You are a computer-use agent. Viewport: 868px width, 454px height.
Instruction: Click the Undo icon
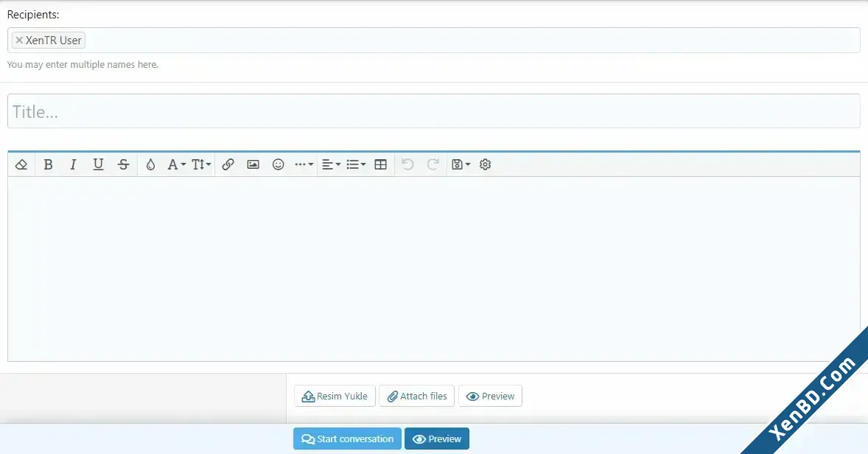point(407,164)
